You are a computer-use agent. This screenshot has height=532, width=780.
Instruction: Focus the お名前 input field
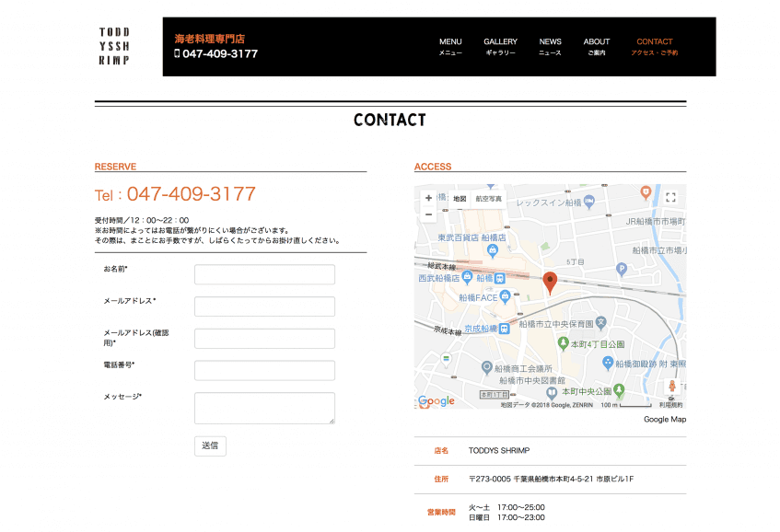point(264,274)
